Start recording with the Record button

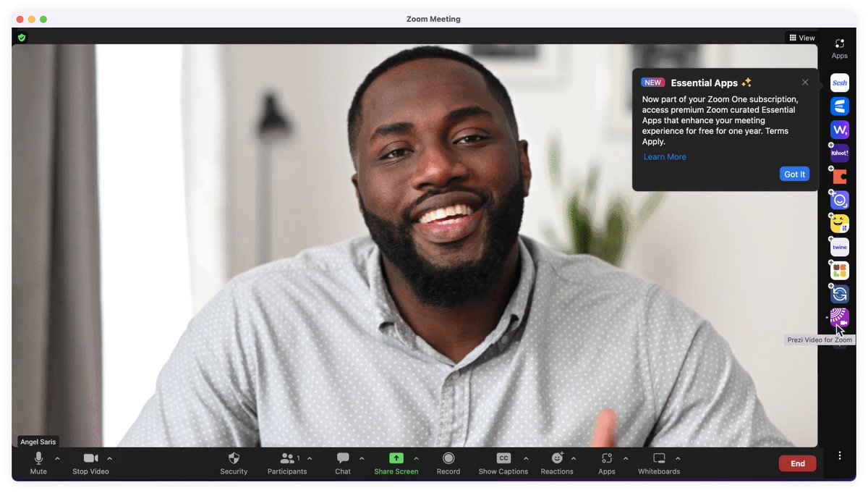(448, 463)
